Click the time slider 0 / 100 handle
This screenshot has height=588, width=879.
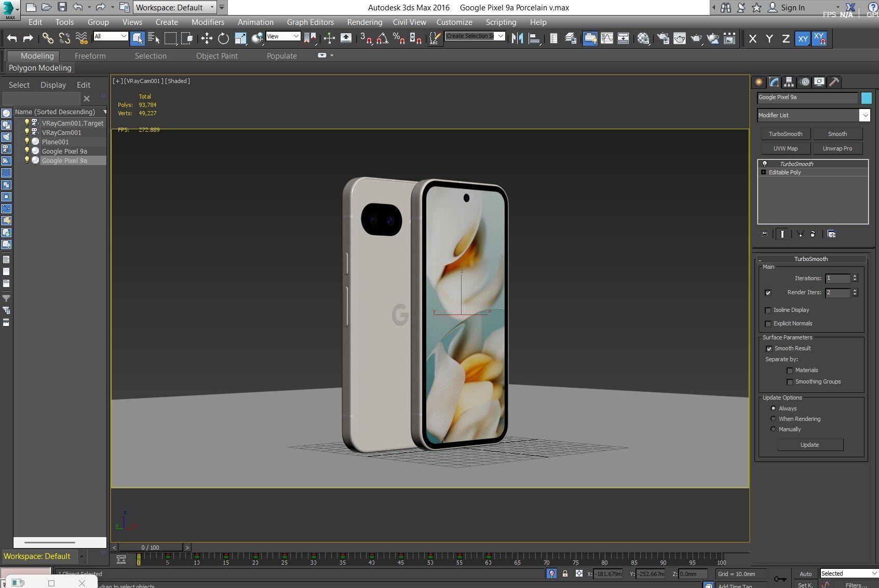coord(151,548)
